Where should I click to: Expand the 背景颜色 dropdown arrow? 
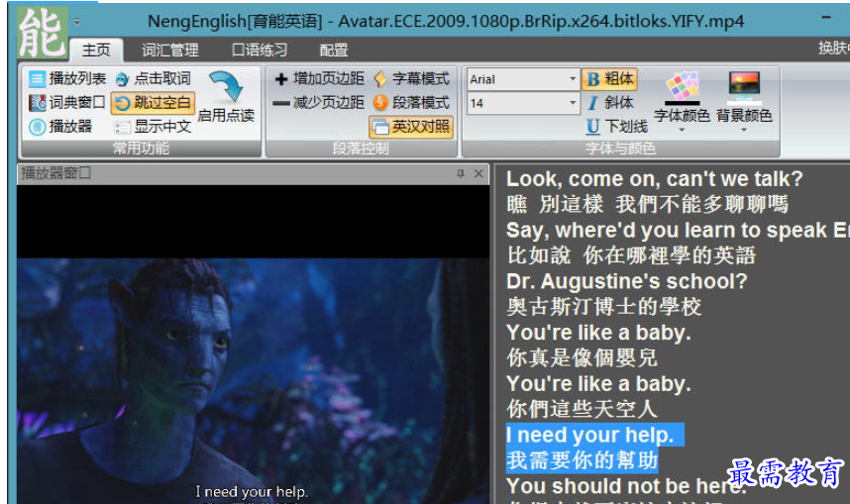click(x=744, y=130)
